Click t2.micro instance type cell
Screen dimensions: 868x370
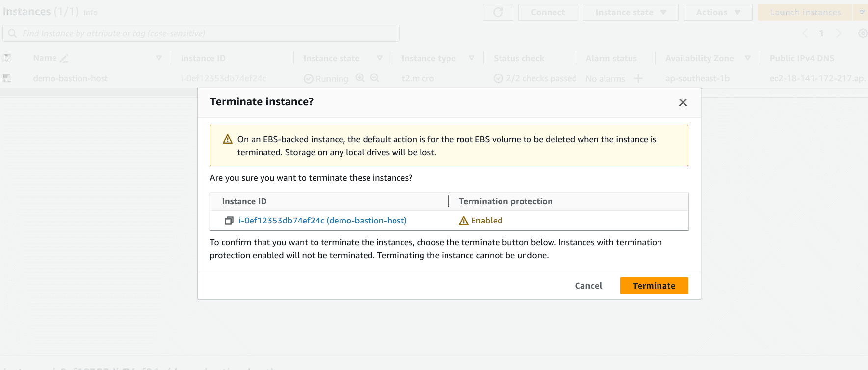[x=418, y=78]
